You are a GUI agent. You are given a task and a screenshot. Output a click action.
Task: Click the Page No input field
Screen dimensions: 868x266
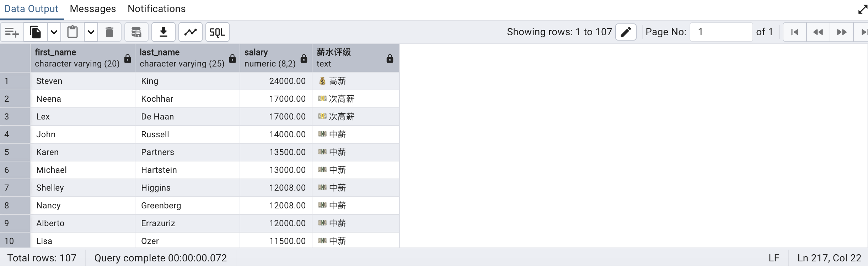(x=721, y=32)
